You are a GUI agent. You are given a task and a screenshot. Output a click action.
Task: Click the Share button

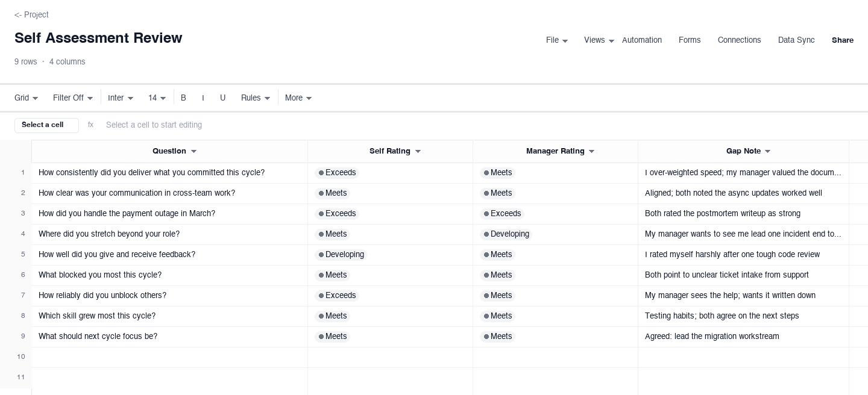pyautogui.click(x=843, y=40)
